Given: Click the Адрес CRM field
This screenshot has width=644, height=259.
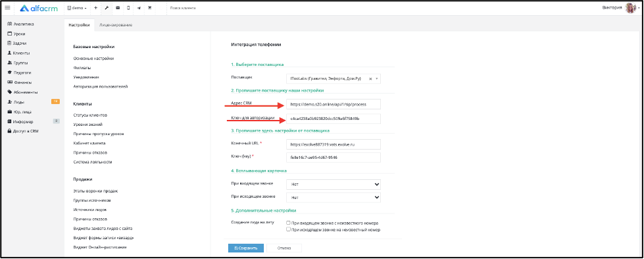Looking at the screenshot, I should pos(333,104).
